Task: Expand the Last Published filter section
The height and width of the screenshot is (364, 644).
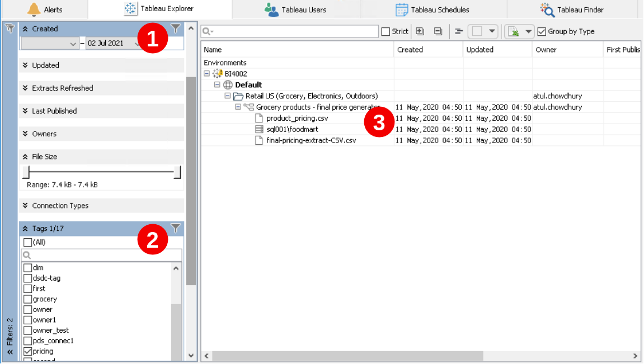Action: click(25, 111)
